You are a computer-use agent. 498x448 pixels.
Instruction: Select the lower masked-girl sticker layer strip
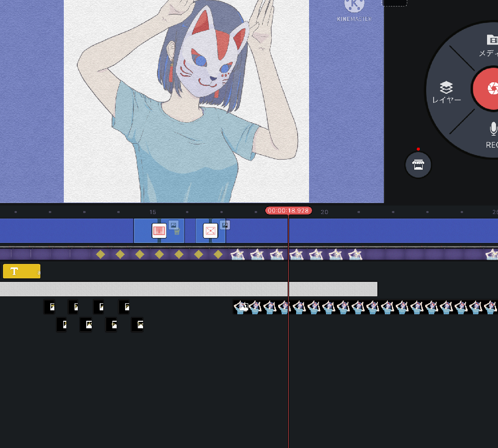pyautogui.click(x=365, y=307)
